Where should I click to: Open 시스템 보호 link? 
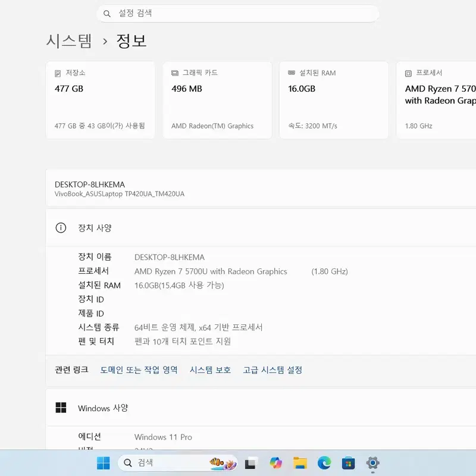pyautogui.click(x=210, y=369)
